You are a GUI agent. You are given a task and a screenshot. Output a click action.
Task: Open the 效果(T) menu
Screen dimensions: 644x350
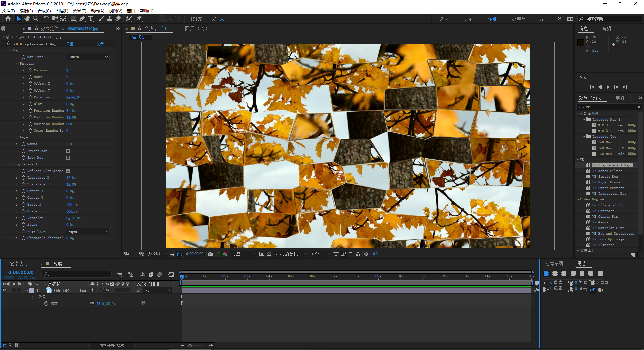point(79,11)
